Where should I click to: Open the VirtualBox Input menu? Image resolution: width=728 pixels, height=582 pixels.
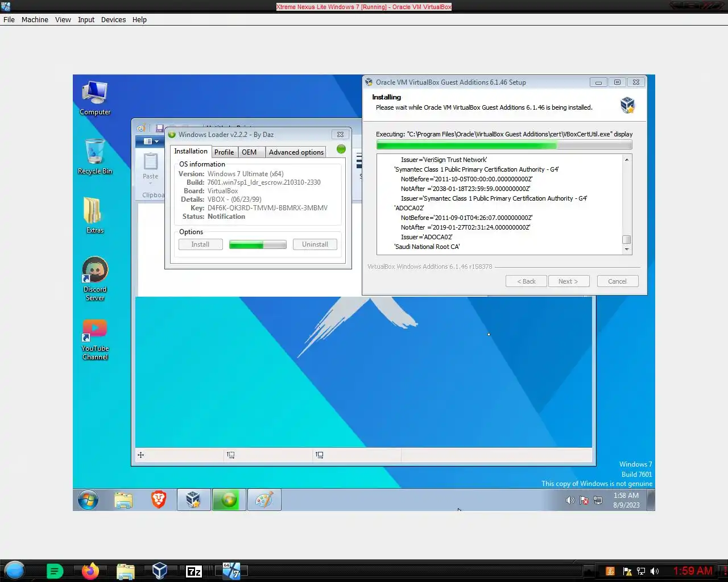pyautogui.click(x=86, y=19)
